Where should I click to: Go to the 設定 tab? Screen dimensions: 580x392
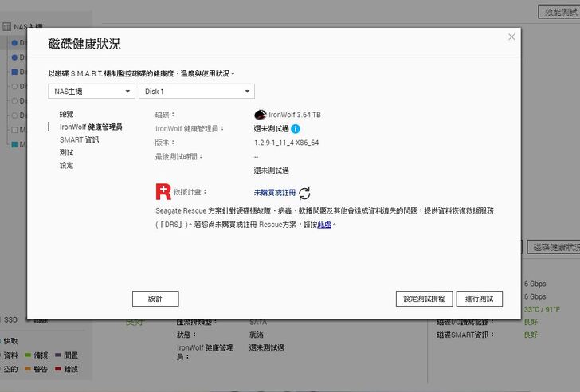[x=67, y=166]
